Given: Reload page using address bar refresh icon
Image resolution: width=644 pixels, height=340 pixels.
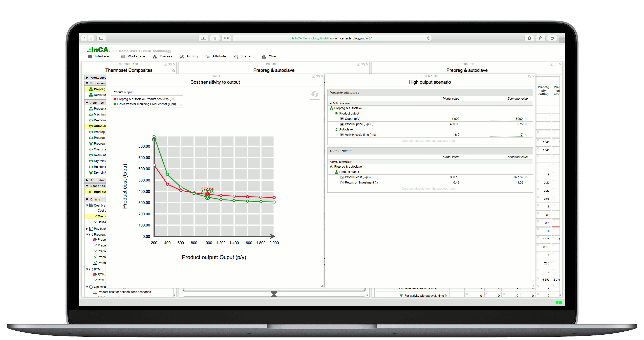Looking at the screenshot, I should (428, 38).
